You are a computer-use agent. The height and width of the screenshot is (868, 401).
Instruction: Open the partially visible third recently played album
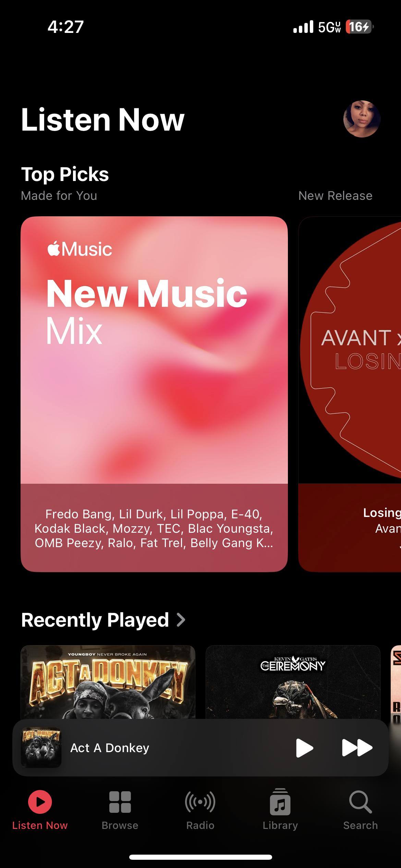coord(396,682)
